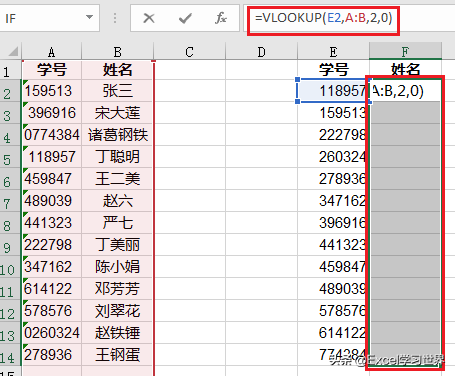This screenshot has height=376, width=455.
Task: Click cell A5 containing 118957
Action: pos(52,157)
